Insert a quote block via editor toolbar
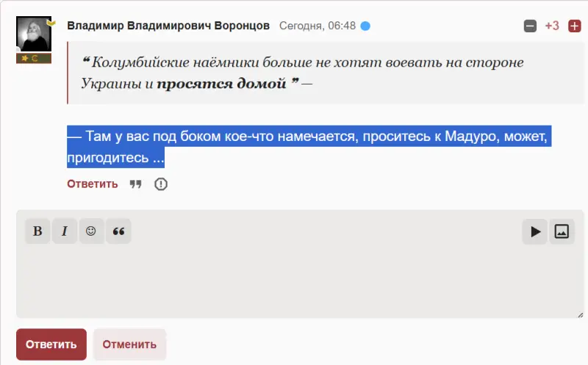 118,231
